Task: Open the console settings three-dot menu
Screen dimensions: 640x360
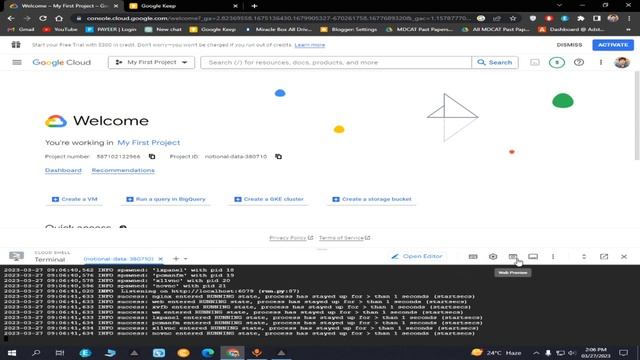Action: pos(601,62)
